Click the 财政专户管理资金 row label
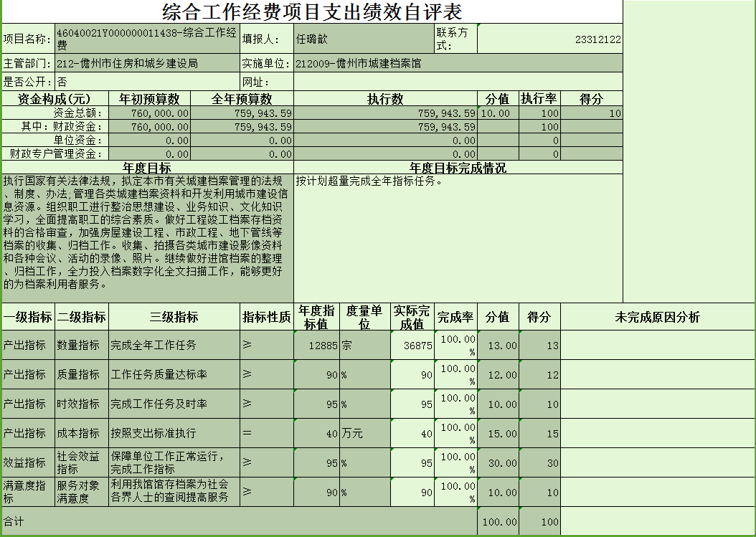756x537 pixels. (x=55, y=153)
